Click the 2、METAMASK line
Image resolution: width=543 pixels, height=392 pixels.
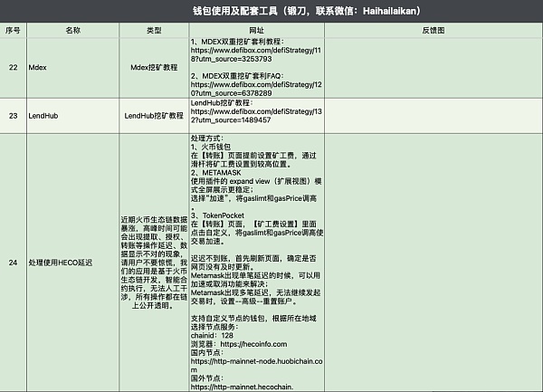click(215, 172)
